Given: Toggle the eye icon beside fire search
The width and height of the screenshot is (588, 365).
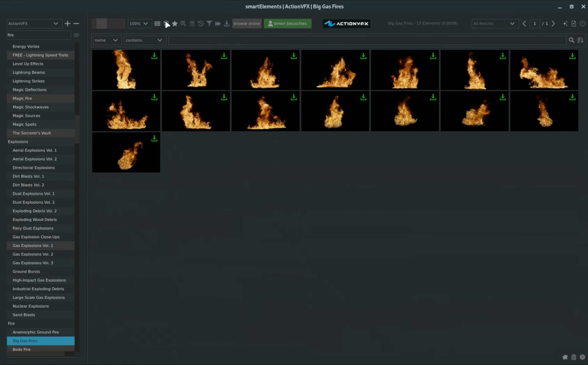Looking at the screenshot, I should [x=76, y=35].
